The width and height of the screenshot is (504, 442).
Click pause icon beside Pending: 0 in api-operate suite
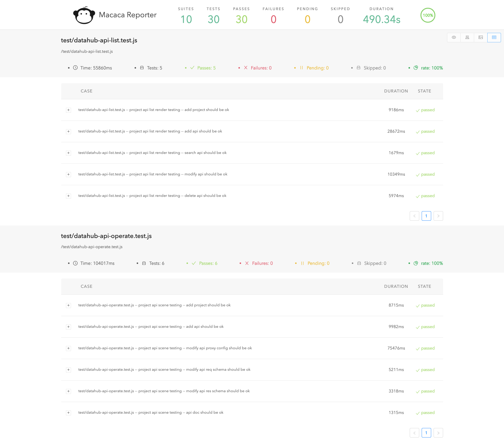302,263
